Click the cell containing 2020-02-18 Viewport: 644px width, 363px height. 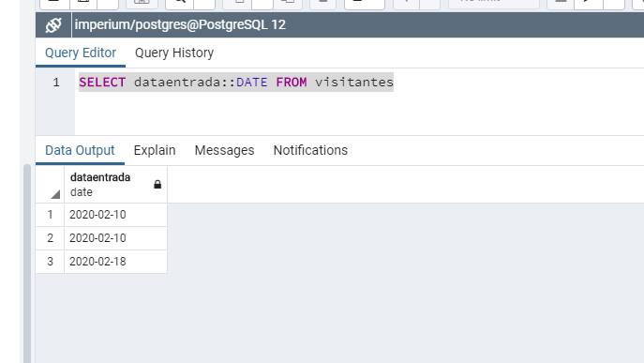[116, 262]
